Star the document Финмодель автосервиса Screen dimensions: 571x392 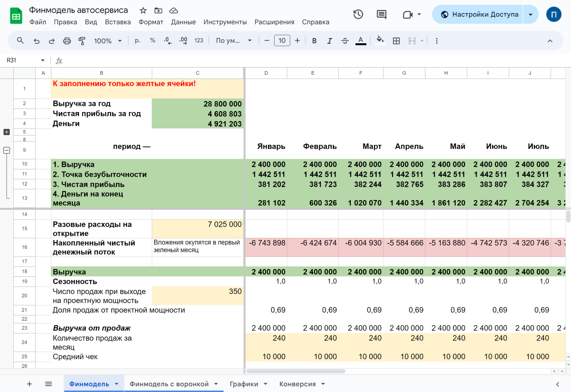tap(143, 10)
